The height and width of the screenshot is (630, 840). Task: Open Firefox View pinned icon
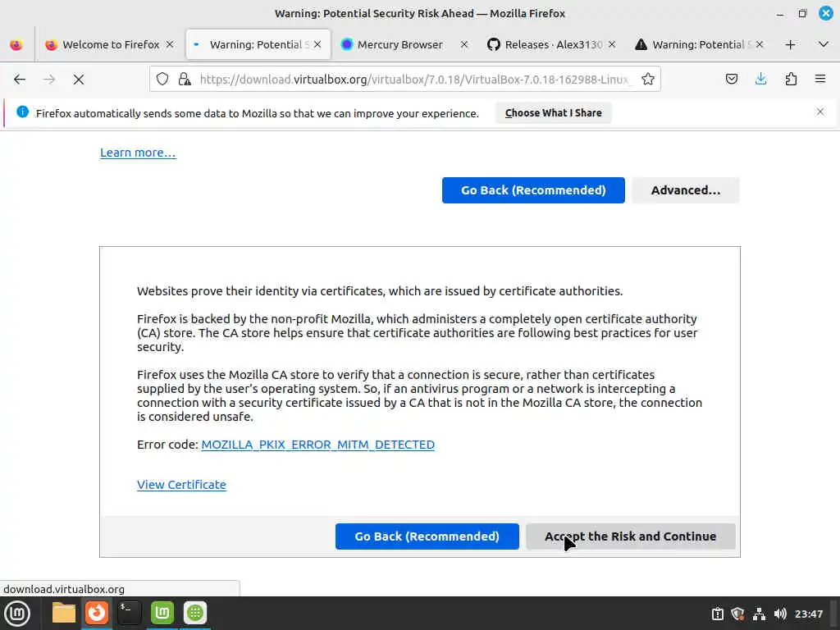[x=16, y=44]
